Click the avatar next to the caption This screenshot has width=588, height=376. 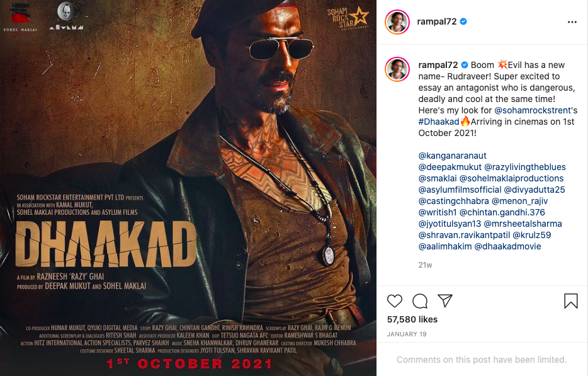(397, 69)
